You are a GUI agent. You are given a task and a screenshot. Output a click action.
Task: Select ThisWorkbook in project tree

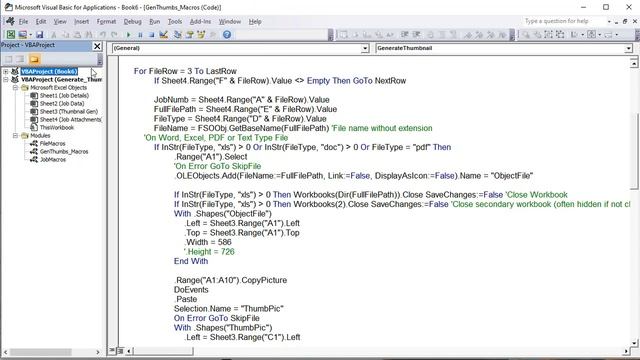click(x=57, y=127)
